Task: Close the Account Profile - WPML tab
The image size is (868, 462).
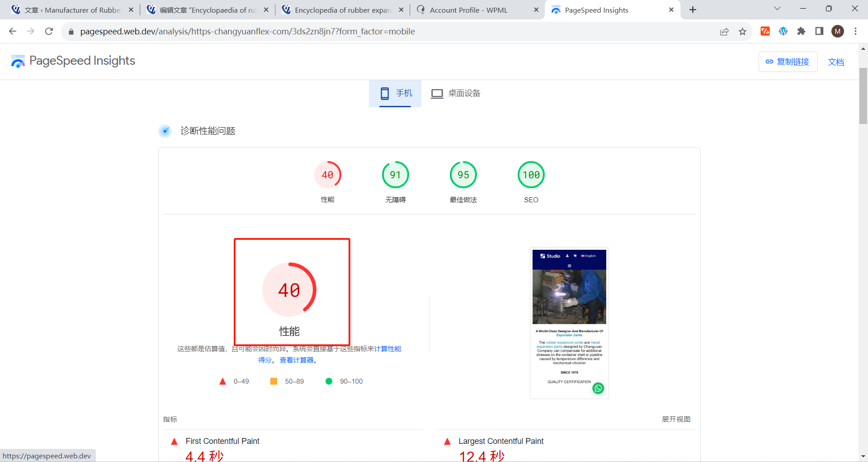Action: click(536, 10)
